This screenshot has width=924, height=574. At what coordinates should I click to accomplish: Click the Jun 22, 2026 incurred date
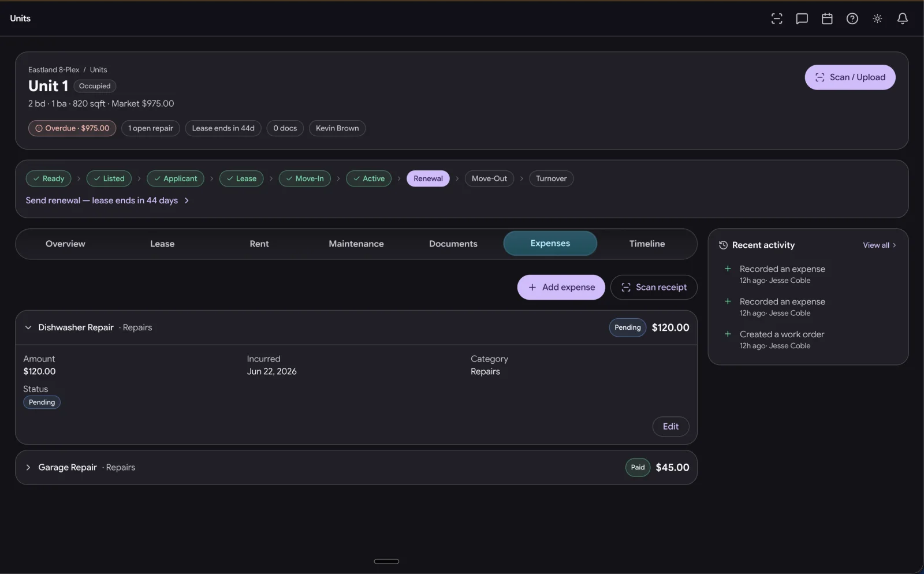pos(271,371)
